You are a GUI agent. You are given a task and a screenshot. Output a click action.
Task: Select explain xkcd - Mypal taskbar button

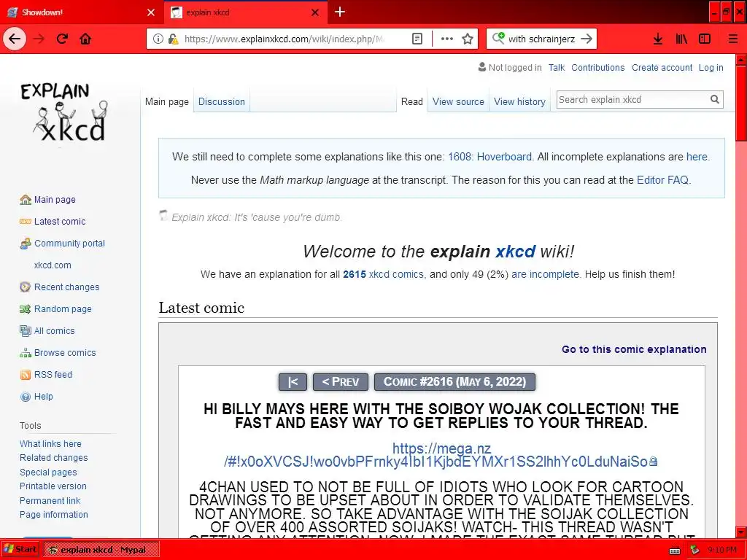(101, 550)
